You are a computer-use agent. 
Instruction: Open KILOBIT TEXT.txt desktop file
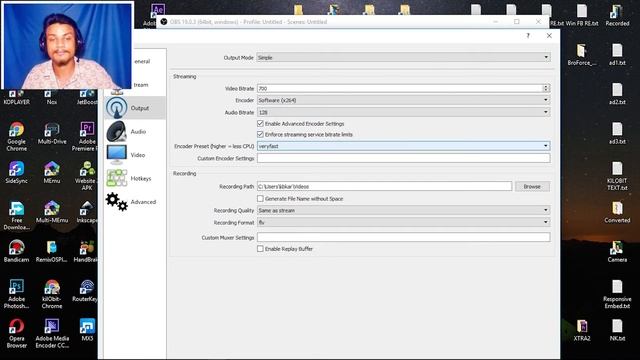(x=617, y=176)
